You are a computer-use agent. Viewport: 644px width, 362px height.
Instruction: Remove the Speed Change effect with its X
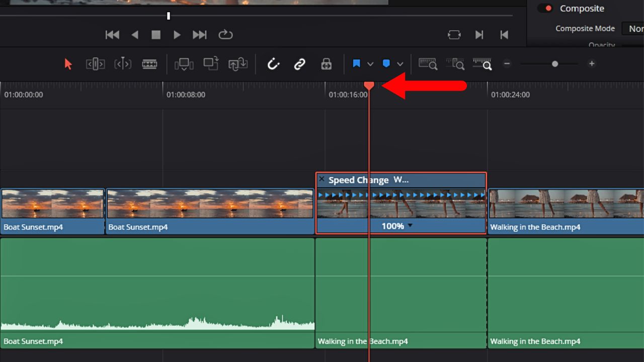321,179
